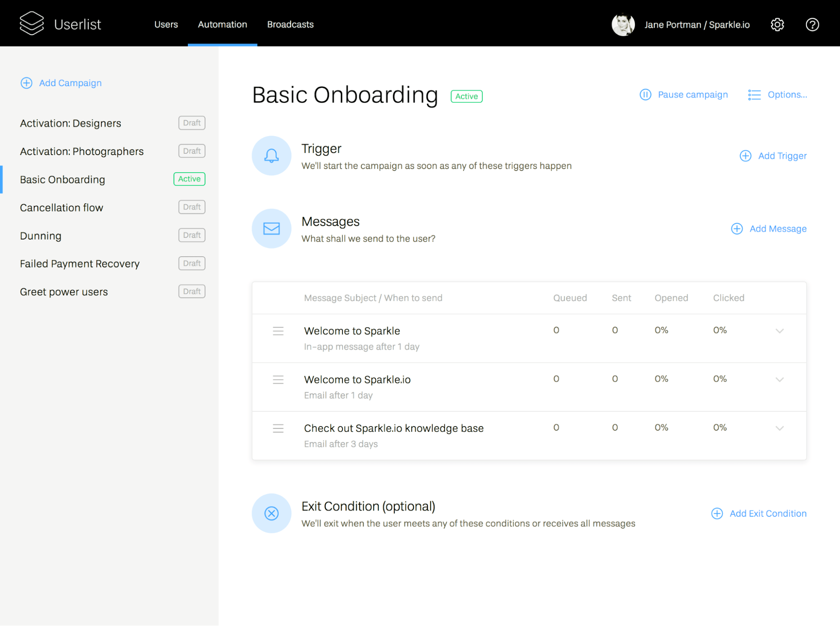Click Jane Portman's profile avatar
The width and height of the screenshot is (840, 626).
click(x=623, y=24)
